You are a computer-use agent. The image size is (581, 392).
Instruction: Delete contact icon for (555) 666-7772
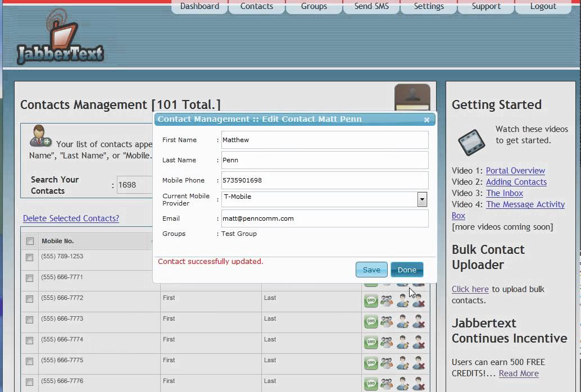pyautogui.click(x=419, y=301)
